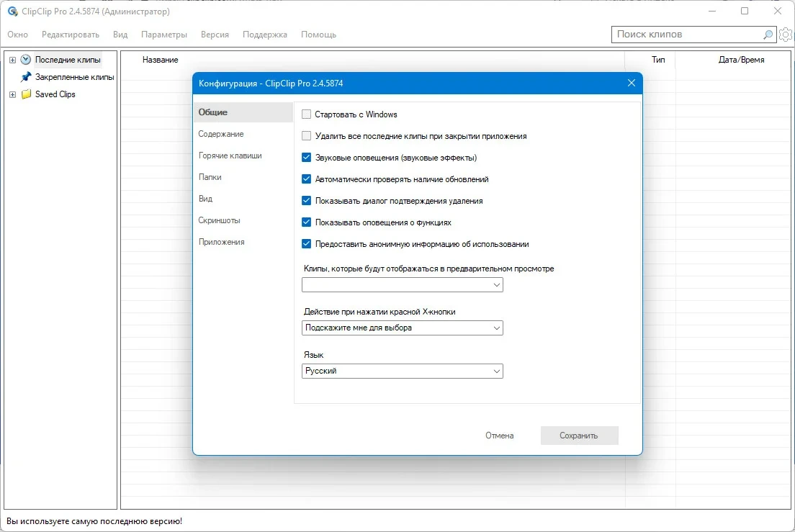
Task: Select Последние клипы in the tree
Action: tap(68, 60)
